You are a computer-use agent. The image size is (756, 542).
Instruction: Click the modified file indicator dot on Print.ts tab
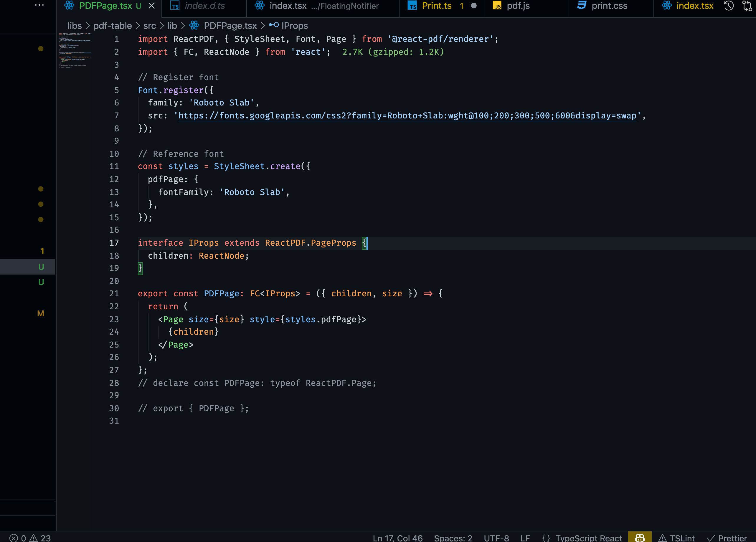(474, 6)
